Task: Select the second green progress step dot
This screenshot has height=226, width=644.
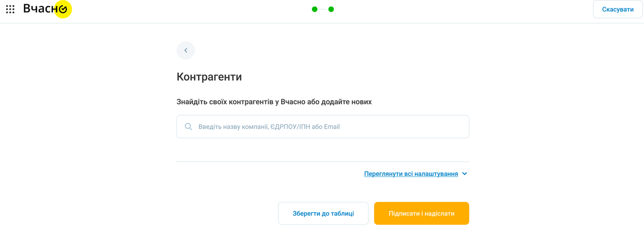Action: pyautogui.click(x=331, y=9)
